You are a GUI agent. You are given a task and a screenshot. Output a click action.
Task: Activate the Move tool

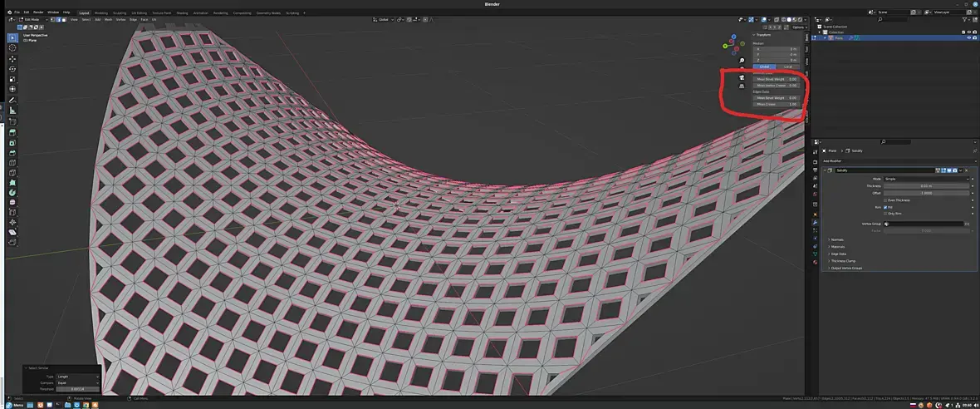pos(12,59)
